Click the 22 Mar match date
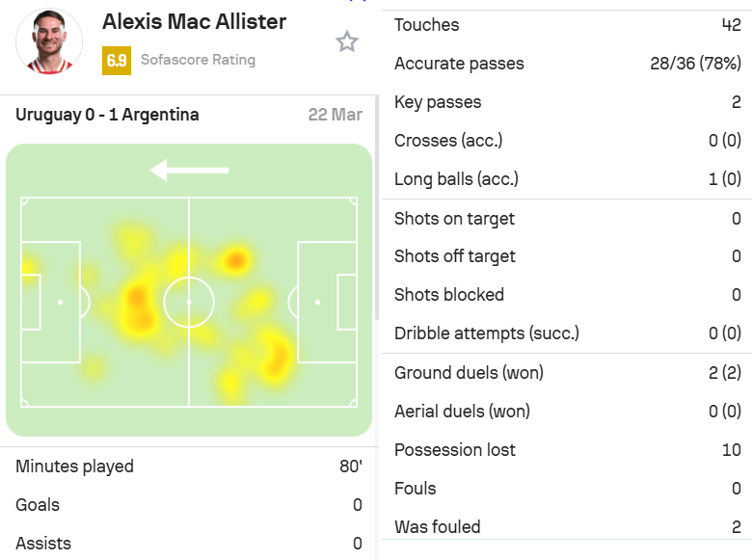Image resolution: width=753 pixels, height=560 pixels. [x=336, y=115]
